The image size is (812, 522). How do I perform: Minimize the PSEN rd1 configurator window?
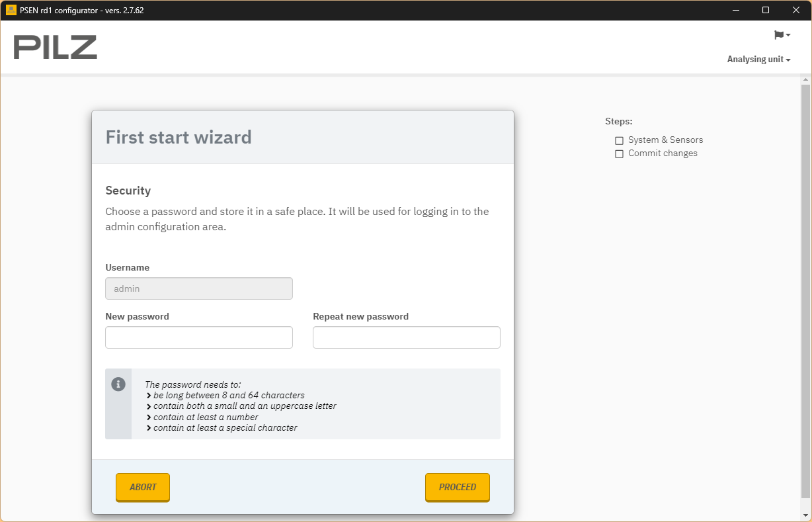click(x=735, y=10)
